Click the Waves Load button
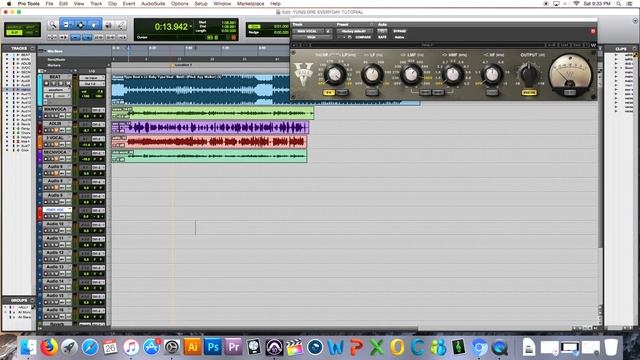 tap(565, 45)
